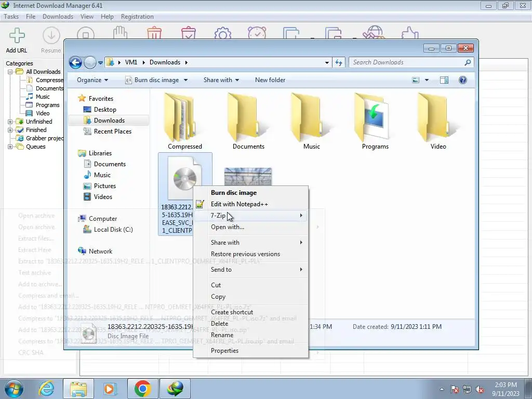Choose Burn disc image in context menu
The image size is (532, 399).
(x=251, y=193)
